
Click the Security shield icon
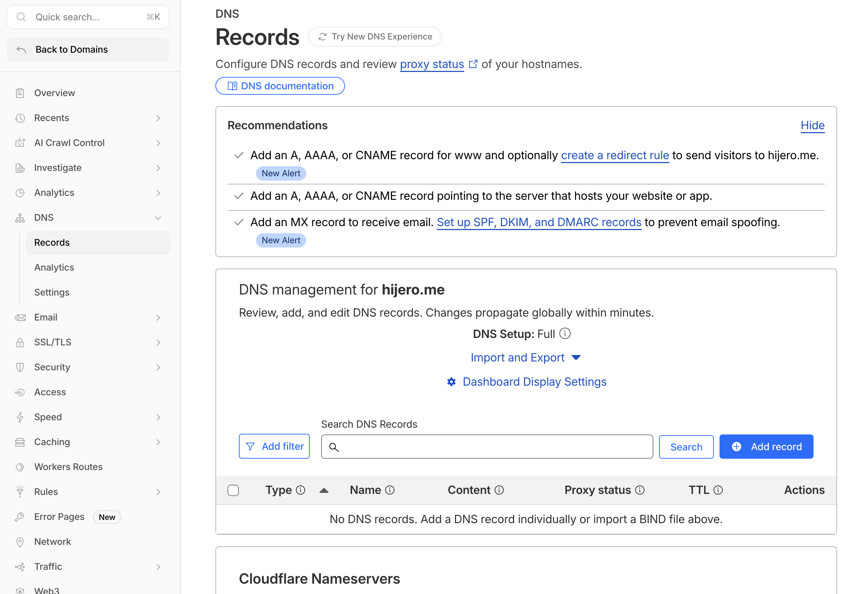[x=20, y=367]
